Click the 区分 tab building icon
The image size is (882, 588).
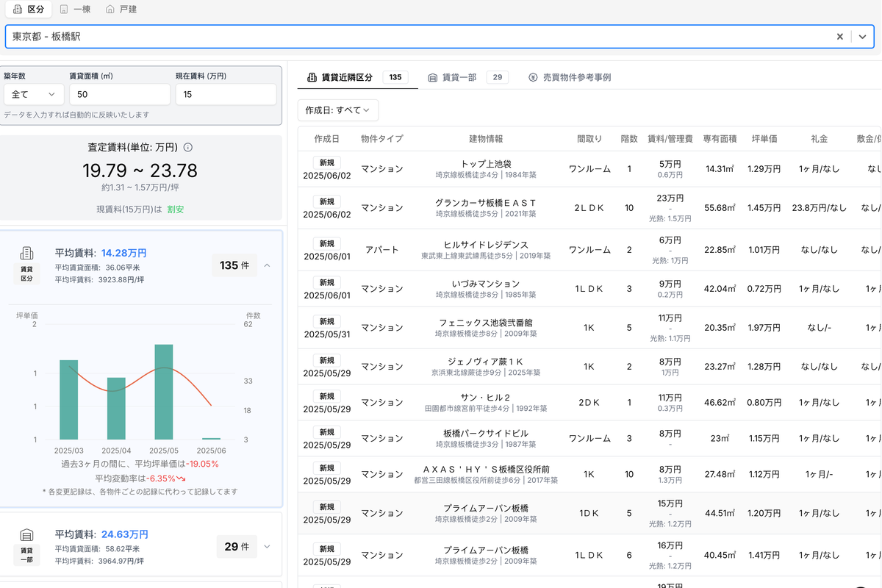coord(17,10)
